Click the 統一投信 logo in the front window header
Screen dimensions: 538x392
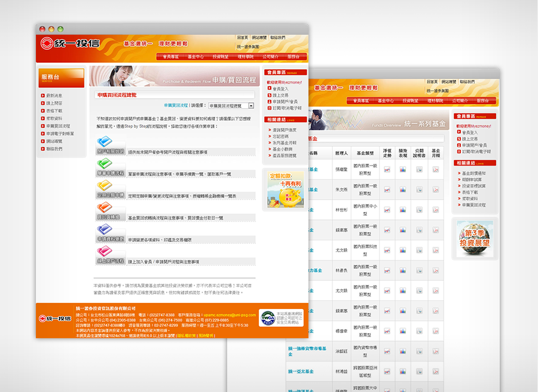(70, 44)
